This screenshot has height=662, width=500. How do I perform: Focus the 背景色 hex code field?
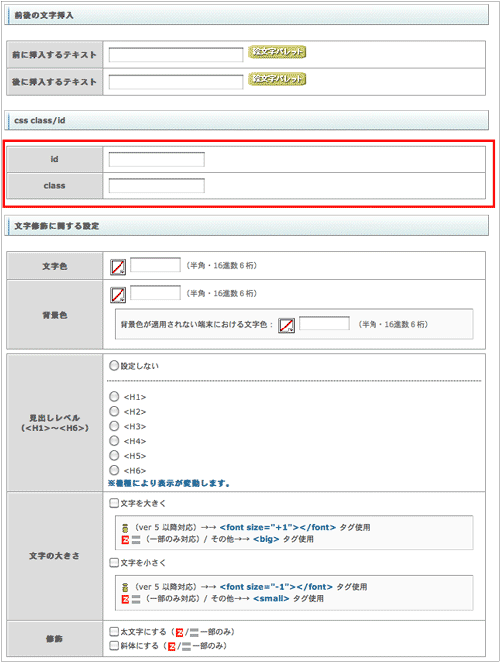pyautogui.click(x=155, y=293)
